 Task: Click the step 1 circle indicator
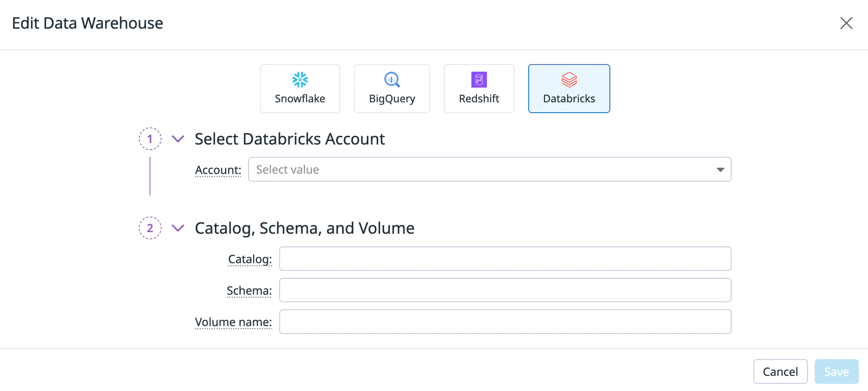pyautogui.click(x=150, y=139)
